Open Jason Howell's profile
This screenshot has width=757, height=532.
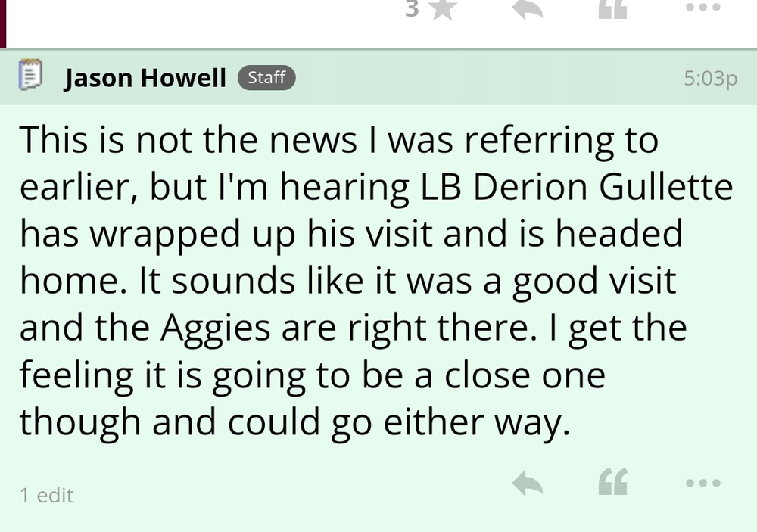pyautogui.click(x=145, y=78)
